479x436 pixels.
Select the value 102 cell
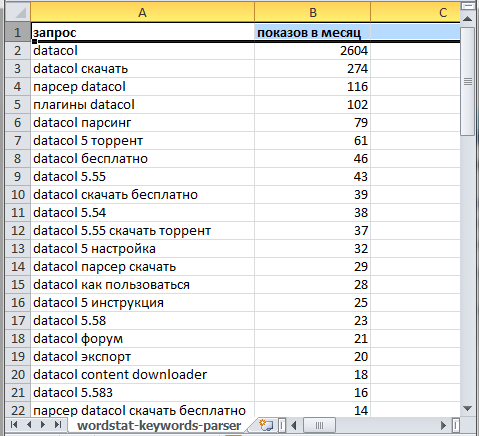[x=313, y=105]
